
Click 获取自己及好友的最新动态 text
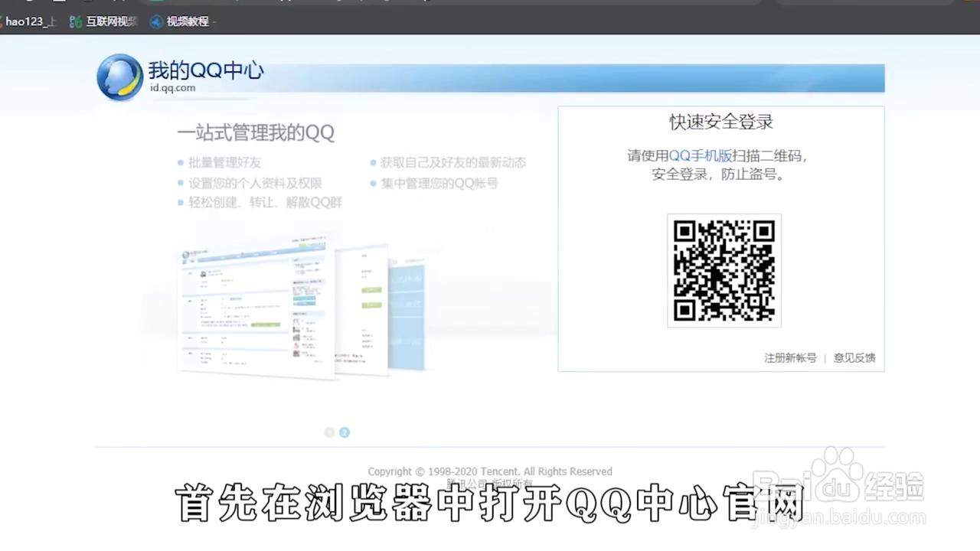(x=453, y=162)
